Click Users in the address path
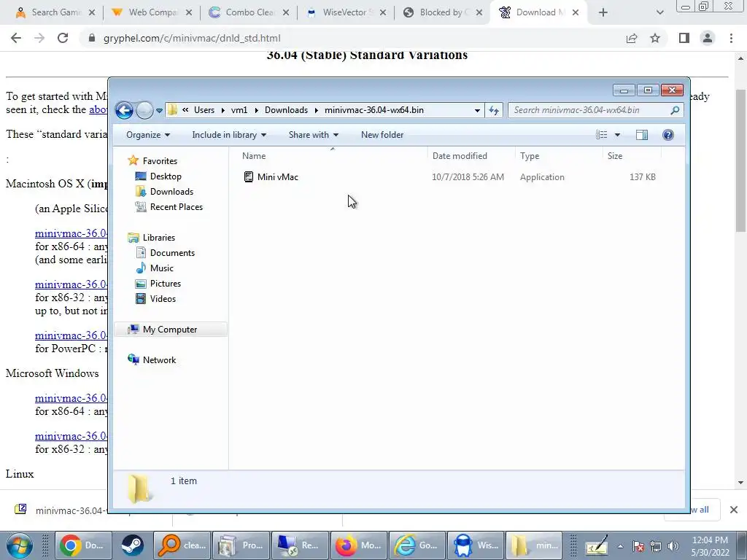 point(204,111)
